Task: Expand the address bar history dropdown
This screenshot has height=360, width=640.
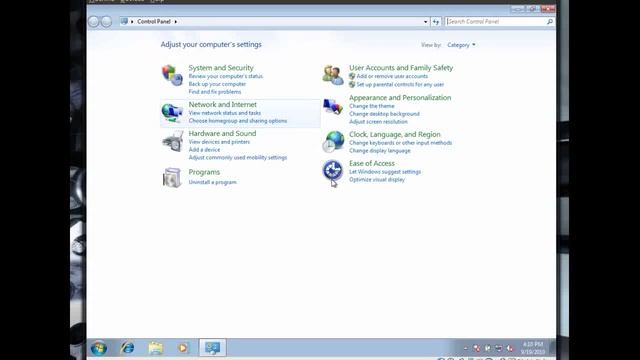Action: tap(425, 22)
